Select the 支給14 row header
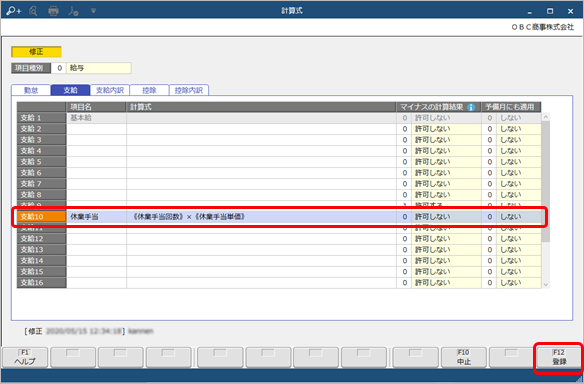 pyautogui.click(x=41, y=261)
